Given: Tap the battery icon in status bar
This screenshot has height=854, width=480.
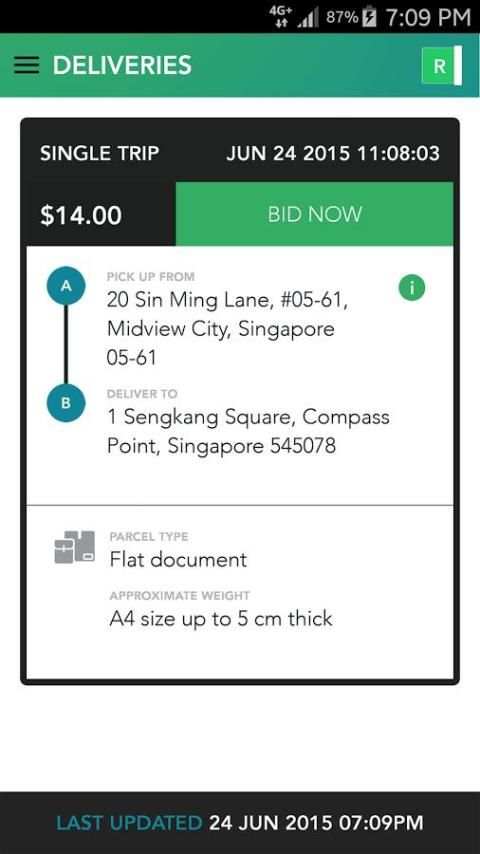Looking at the screenshot, I should [369, 17].
